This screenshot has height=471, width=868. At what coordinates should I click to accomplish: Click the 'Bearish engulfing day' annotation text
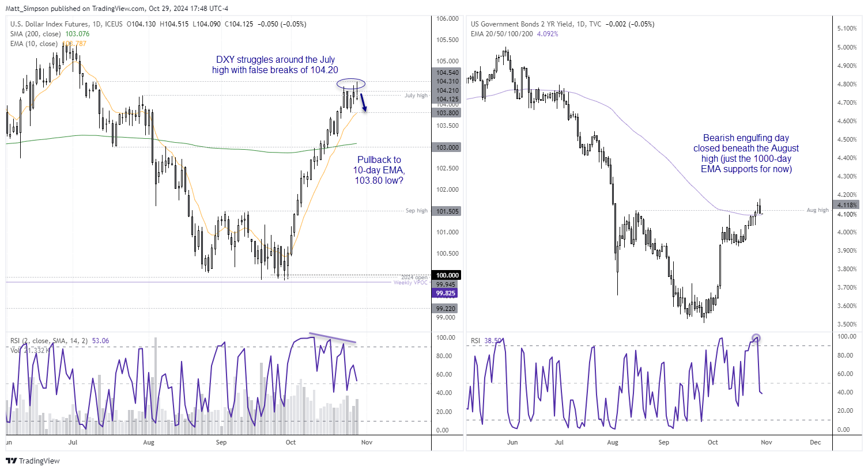point(746,153)
